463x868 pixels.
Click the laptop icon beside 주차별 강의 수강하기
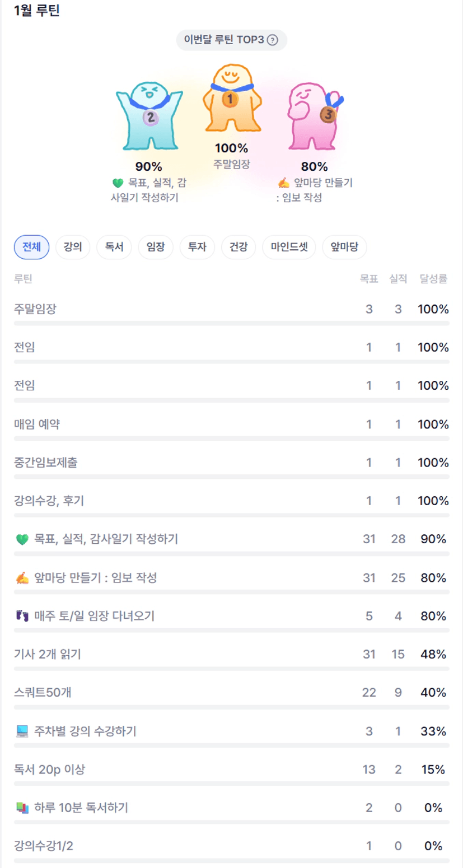pyautogui.click(x=22, y=731)
